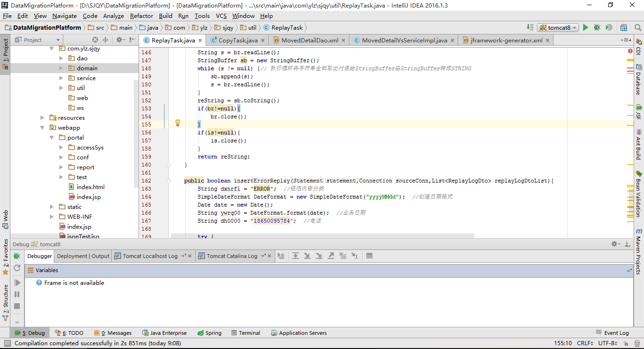Open the tomcat8 run configuration dropdown
This screenshot has height=349, width=644.
(558, 28)
